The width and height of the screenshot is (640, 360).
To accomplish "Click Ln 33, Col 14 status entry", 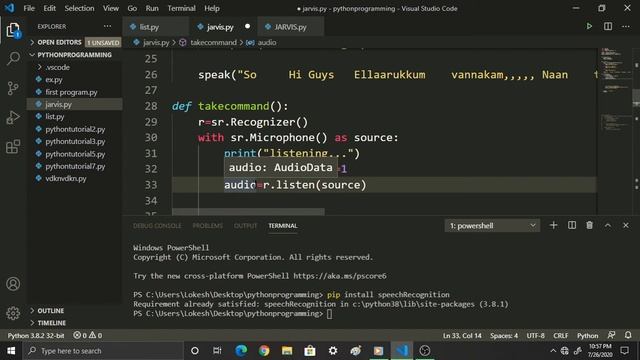I will [462, 336].
